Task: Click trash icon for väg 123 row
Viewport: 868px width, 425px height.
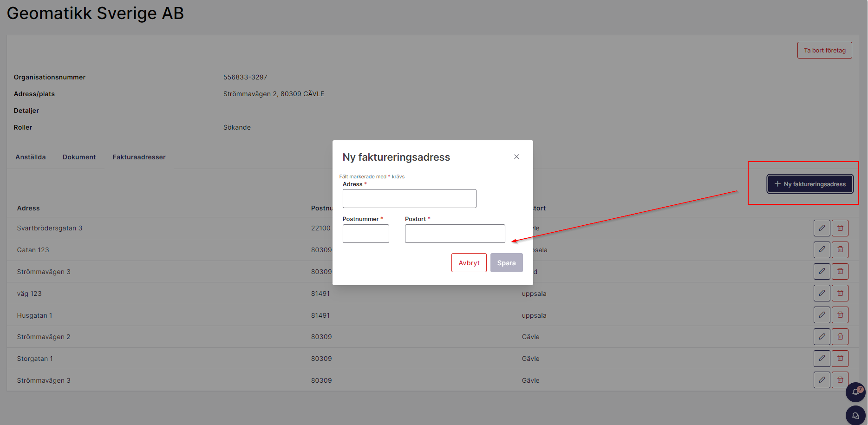Action: (x=840, y=293)
